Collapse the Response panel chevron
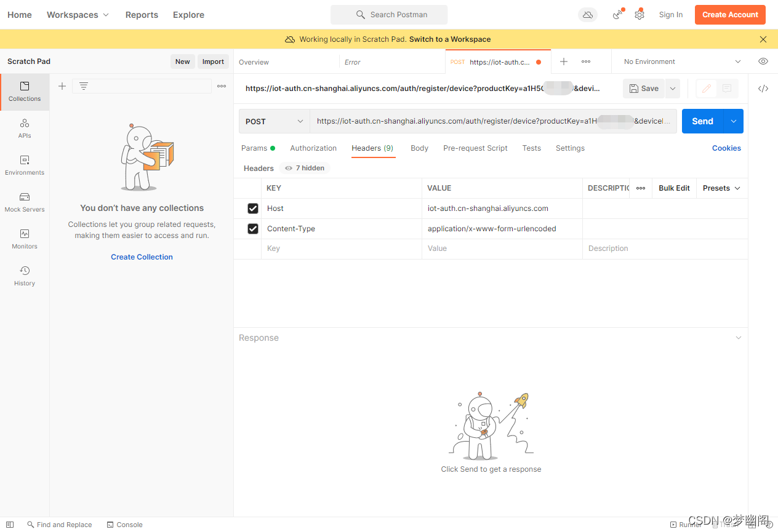This screenshot has height=532, width=778. 739,338
